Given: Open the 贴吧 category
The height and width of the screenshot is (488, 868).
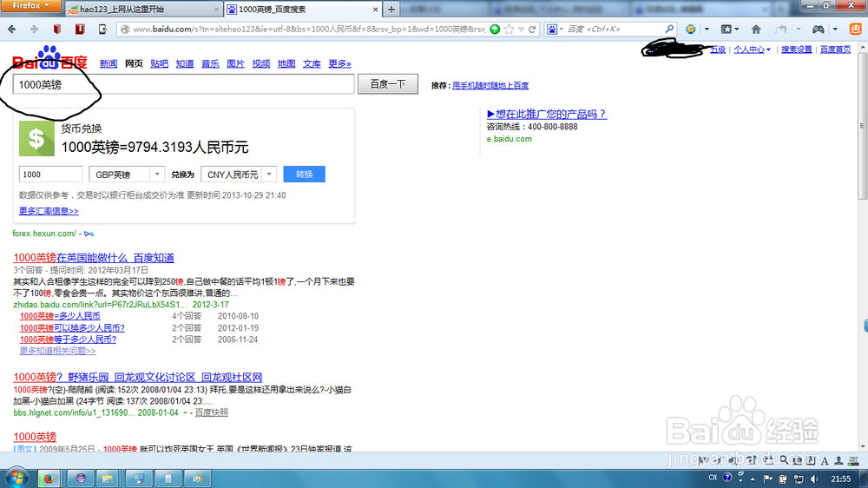Looking at the screenshot, I should click(x=160, y=63).
